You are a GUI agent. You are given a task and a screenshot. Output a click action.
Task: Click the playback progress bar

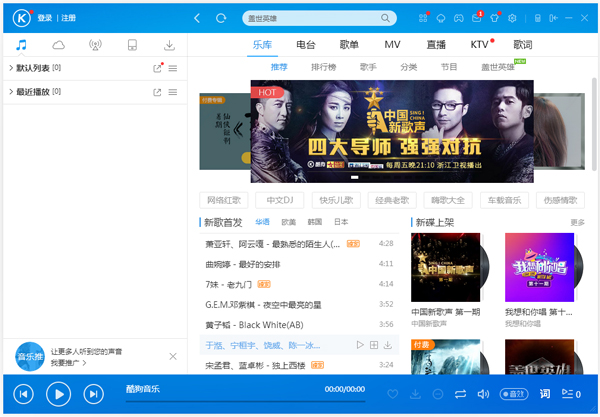[x=245, y=401]
